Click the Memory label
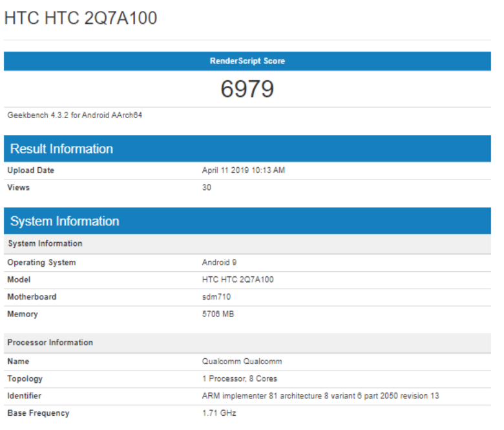 23,314
